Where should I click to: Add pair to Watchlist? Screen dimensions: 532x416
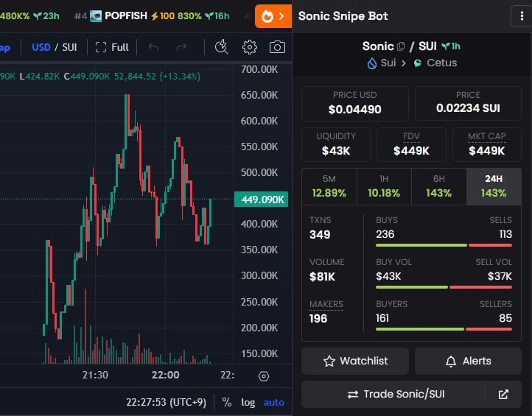coord(355,361)
